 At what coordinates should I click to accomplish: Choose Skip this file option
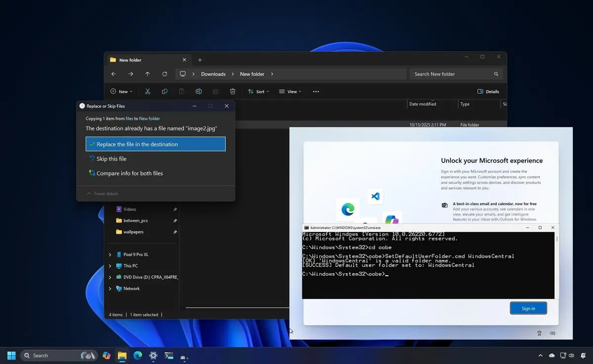pyautogui.click(x=111, y=159)
